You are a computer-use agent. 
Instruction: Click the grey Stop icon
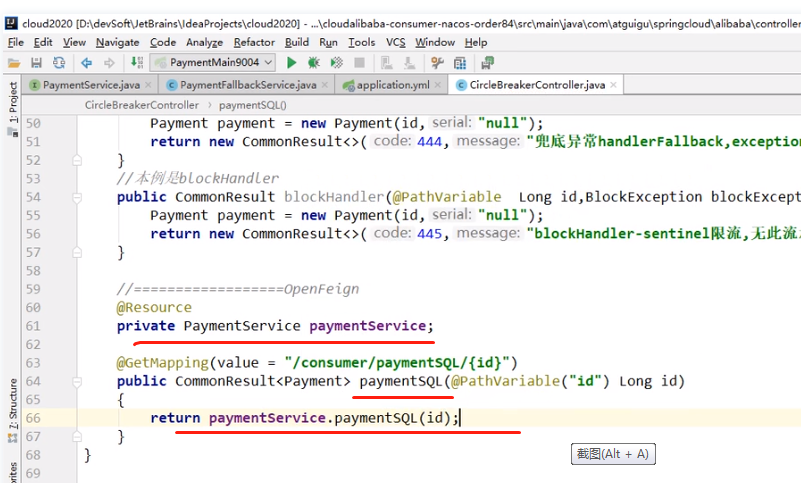(x=360, y=63)
